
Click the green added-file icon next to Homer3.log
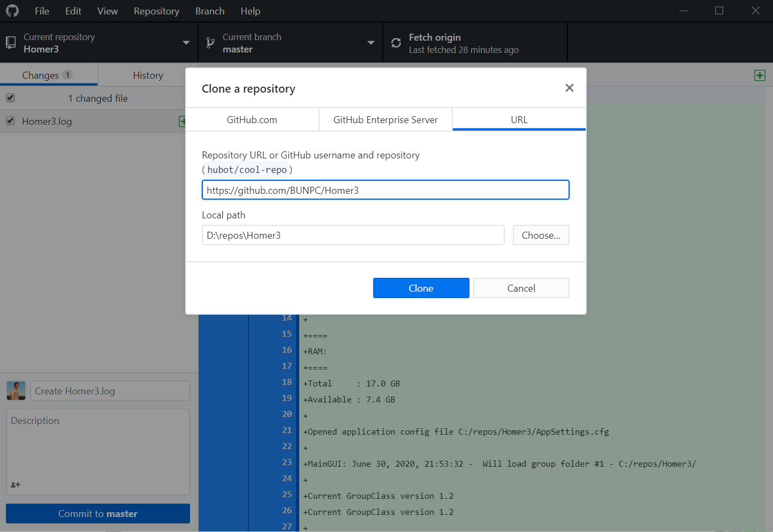[x=182, y=121]
